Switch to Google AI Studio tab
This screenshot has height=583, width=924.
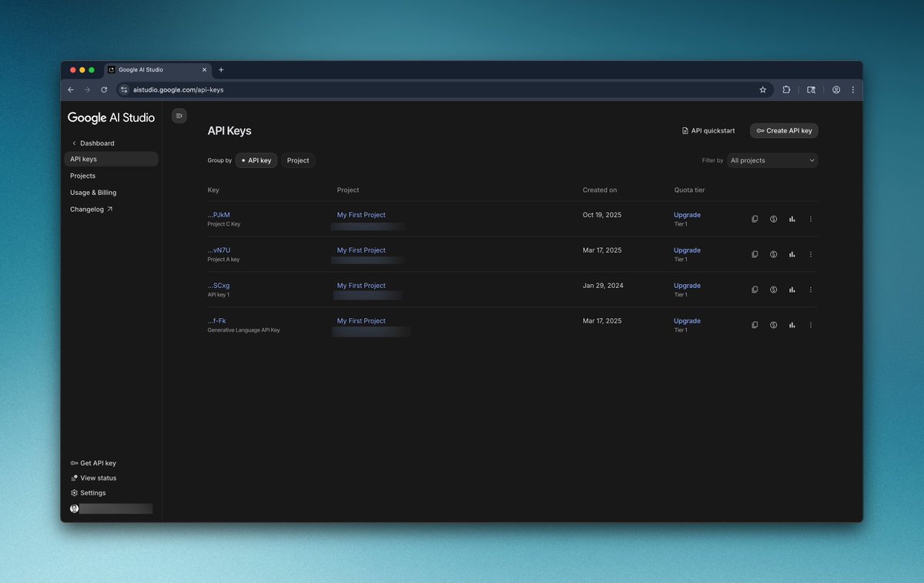pos(158,69)
